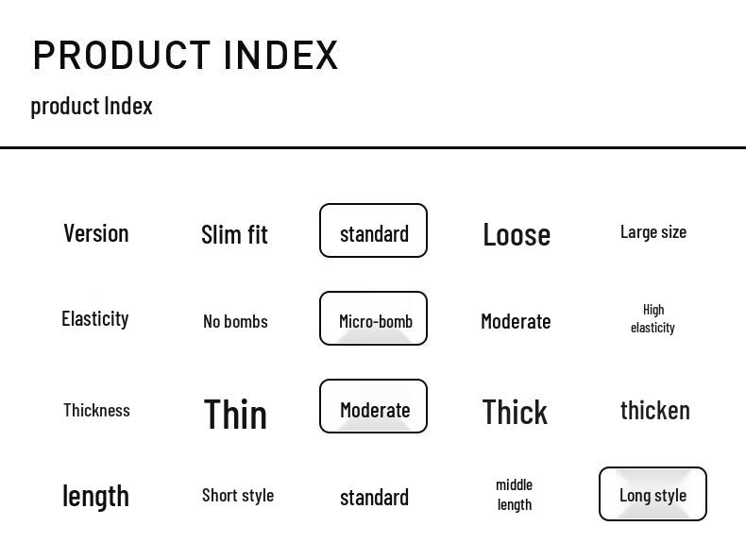Screen dimensions: 746x560
Task: Select the Thin thickness option
Action: pyautogui.click(x=235, y=414)
